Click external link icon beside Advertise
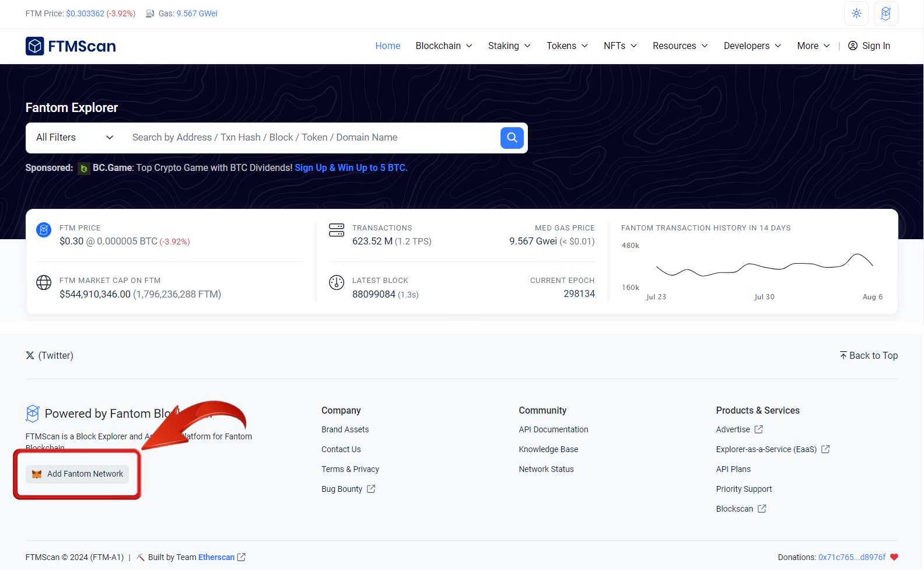 coord(758,429)
